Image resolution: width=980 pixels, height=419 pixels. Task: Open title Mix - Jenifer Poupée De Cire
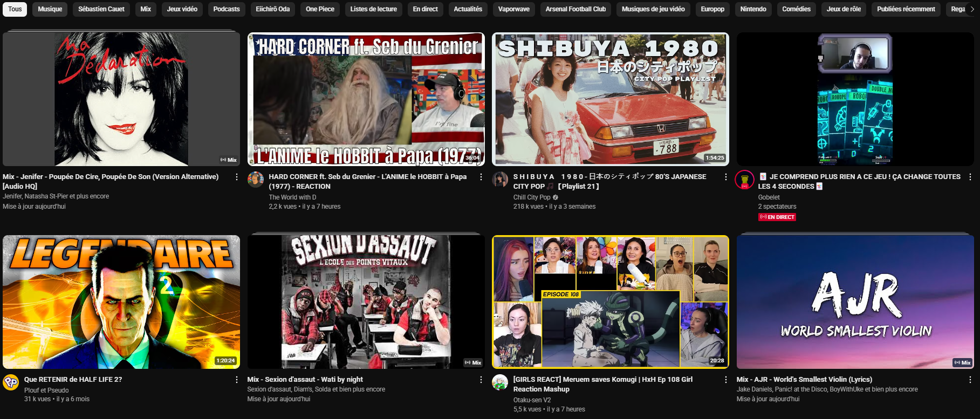(111, 181)
